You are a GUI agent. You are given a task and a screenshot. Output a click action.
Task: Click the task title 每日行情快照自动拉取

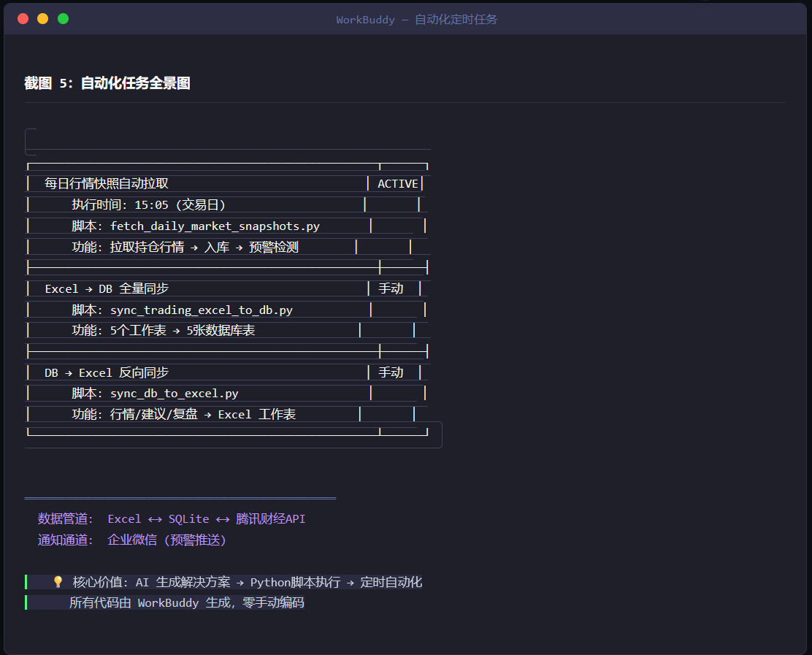(x=106, y=183)
